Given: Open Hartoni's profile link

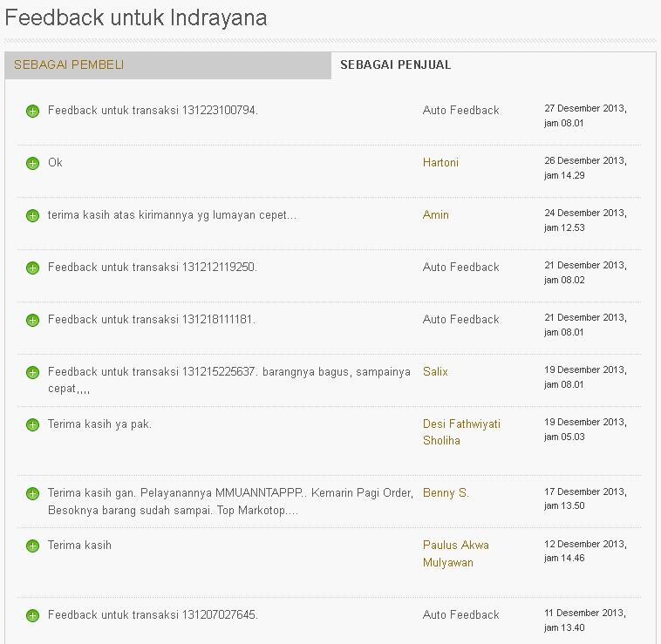Looking at the screenshot, I should point(440,163).
